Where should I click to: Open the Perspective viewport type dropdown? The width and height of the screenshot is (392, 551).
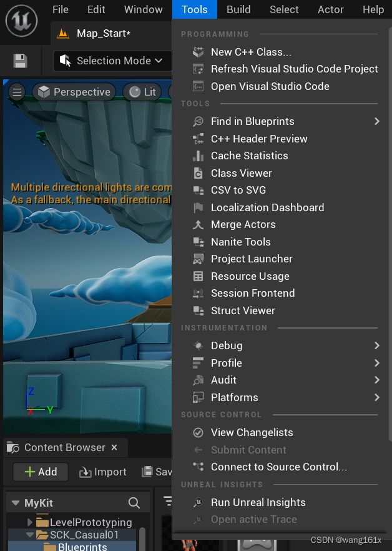click(x=74, y=92)
